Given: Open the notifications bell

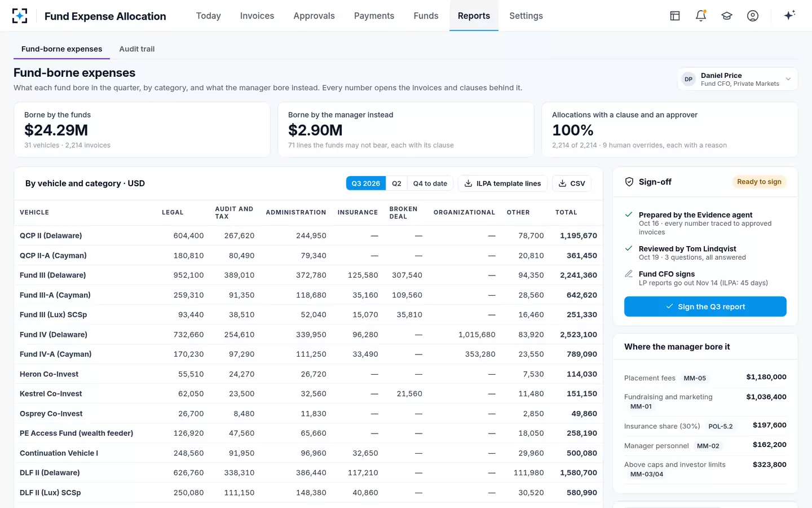Looking at the screenshot, I should [x=701, y=16].
